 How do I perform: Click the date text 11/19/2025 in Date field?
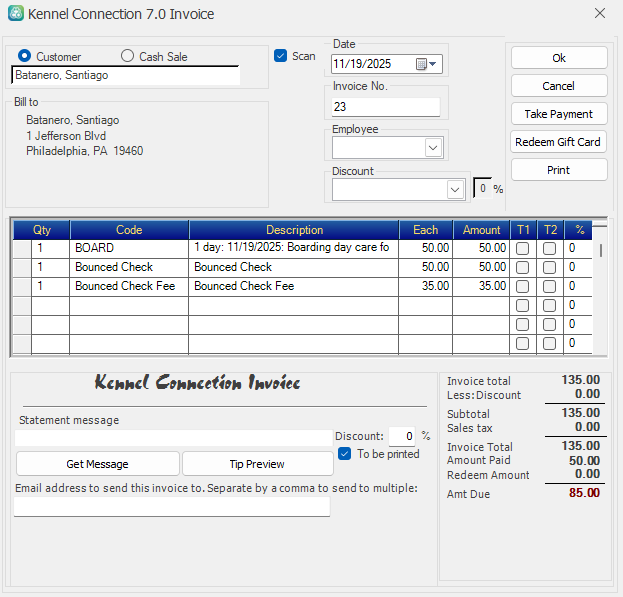point(362,64)
